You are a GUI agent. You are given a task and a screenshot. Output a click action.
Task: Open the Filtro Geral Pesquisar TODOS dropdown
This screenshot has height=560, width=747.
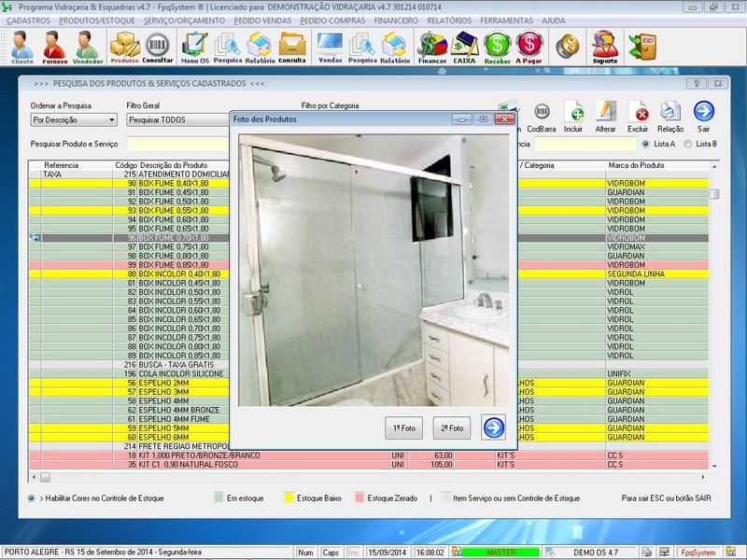click(177, 120)
